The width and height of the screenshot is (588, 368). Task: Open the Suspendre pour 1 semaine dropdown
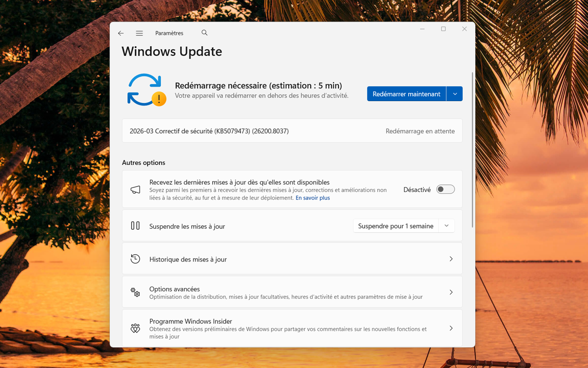pyautogui.click(x=404, y=225)
